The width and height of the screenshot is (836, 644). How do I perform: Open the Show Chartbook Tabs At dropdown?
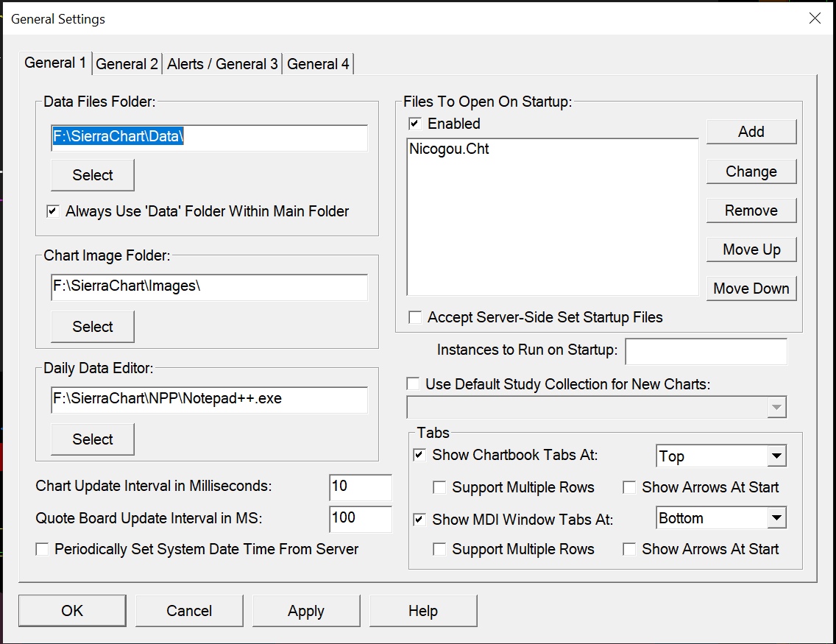click(776, 456)
